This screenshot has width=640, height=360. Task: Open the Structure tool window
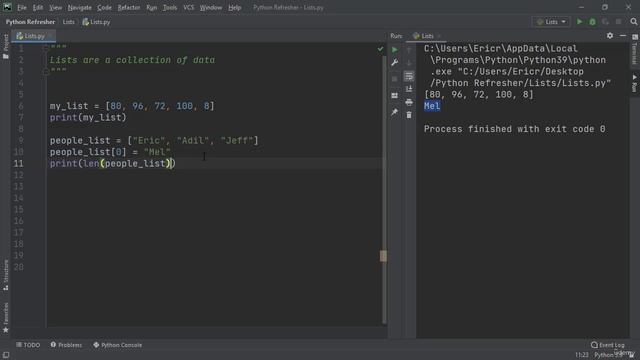(x=6, y=275)
